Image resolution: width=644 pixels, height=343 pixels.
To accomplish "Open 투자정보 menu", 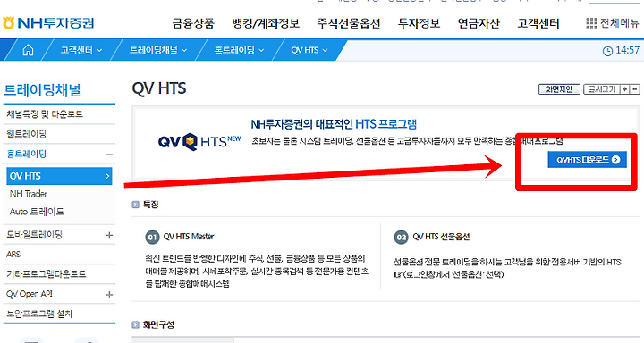I will [x=419, y=23].
